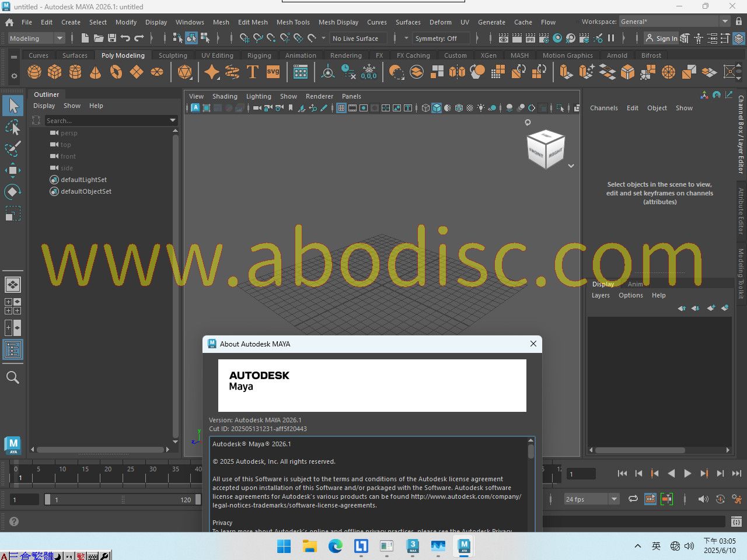
Task: Click the view cube in the viewport
Action: [546, 149]
